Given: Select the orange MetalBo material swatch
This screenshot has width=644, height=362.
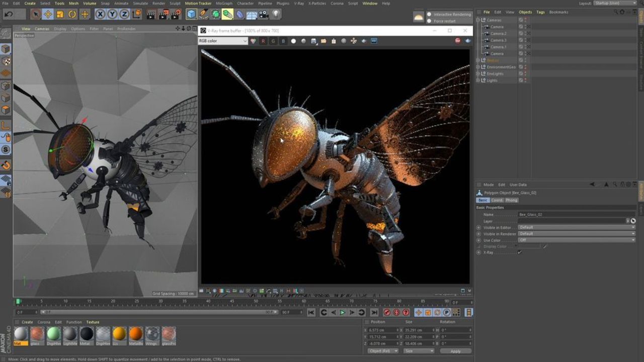Looking at the screenshot, I should 136,334.
